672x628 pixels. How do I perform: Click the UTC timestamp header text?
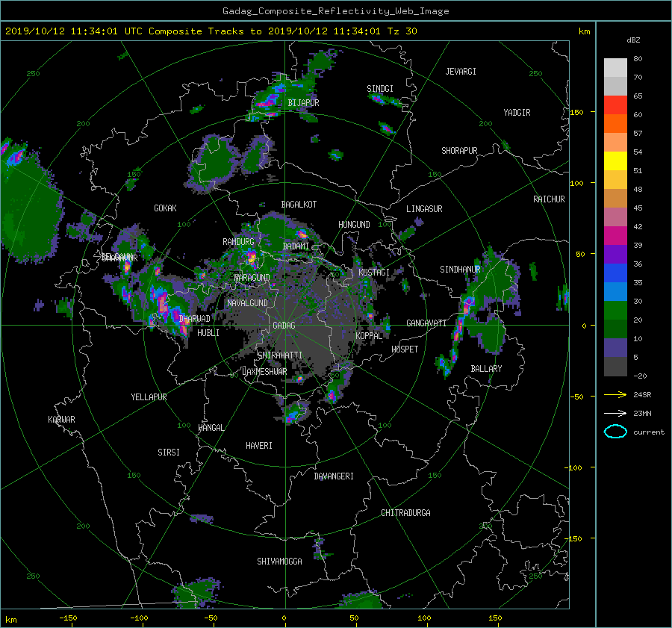pos(211,31)
